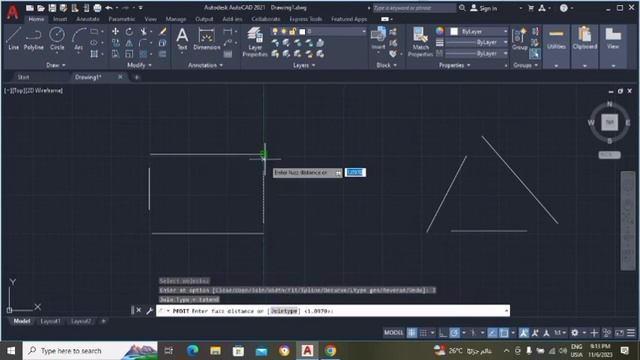The width and height of the screenshot is (640, 360).
Task: Expand the Annotation panel
Action: 205,65
